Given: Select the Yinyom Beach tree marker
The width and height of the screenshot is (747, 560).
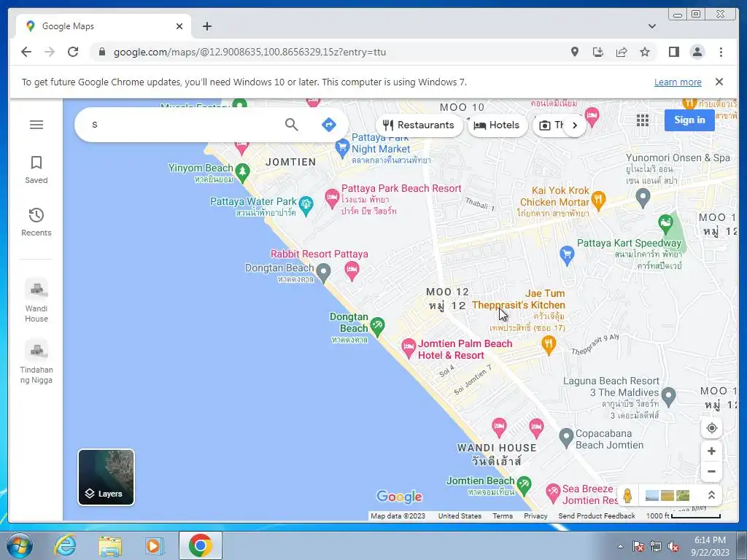Looking at the screenshot, I should tap(242, 173).
